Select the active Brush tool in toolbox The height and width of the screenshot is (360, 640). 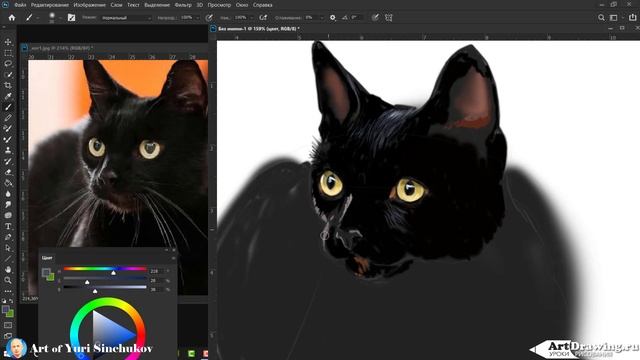coord(8,107)
